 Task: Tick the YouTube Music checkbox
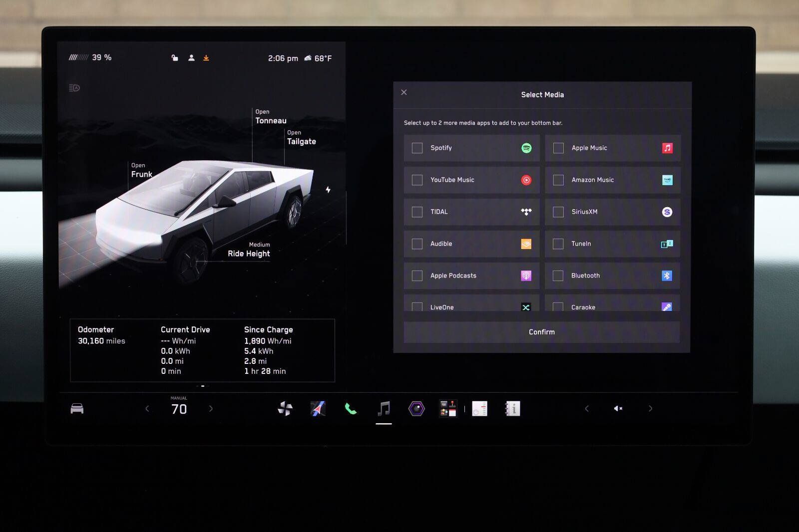click(417, 180)
